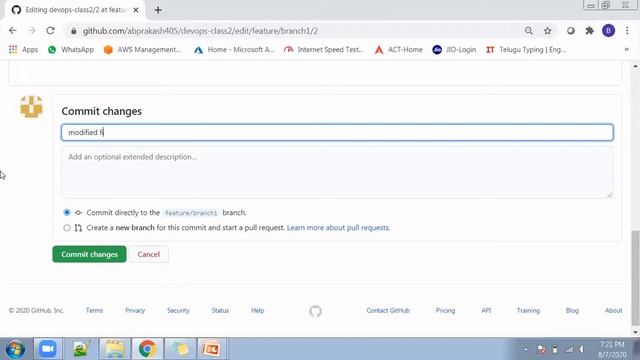
Task: Click the circular extension icon beside the star
Action: click(x=571, y=31)
